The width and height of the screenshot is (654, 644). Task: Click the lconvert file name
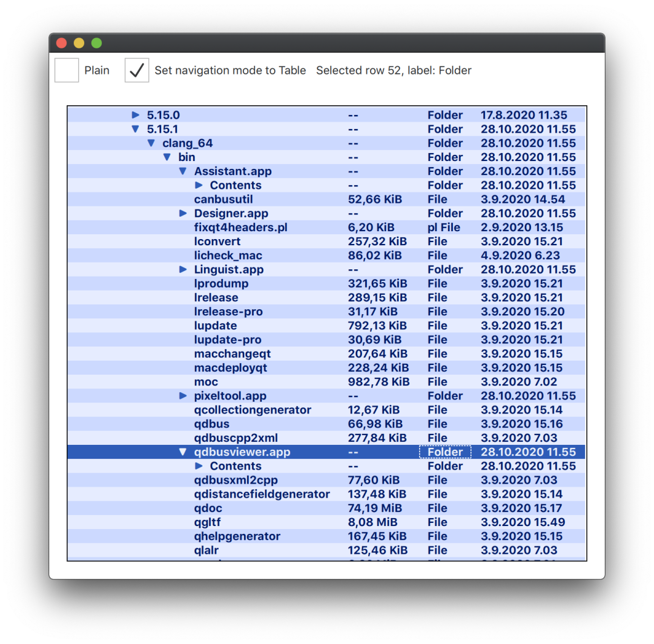click(x=217, y=241)
